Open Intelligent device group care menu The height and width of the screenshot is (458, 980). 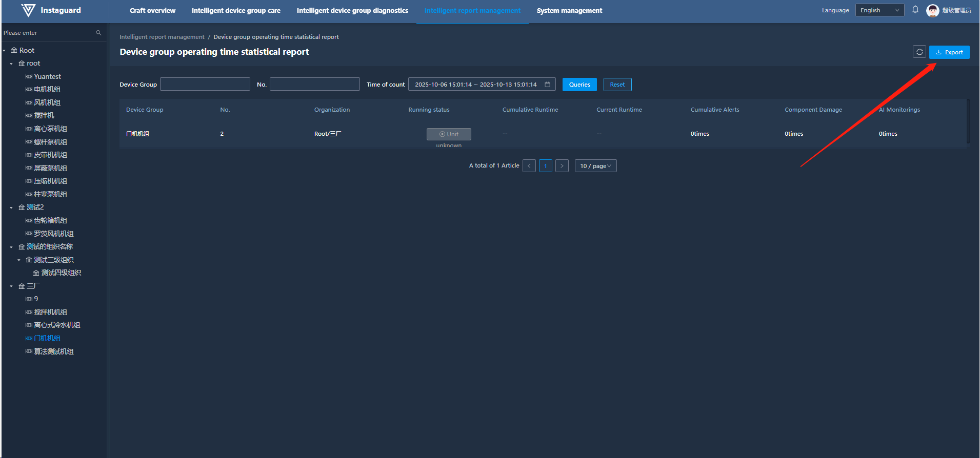[x=236, y=10]
